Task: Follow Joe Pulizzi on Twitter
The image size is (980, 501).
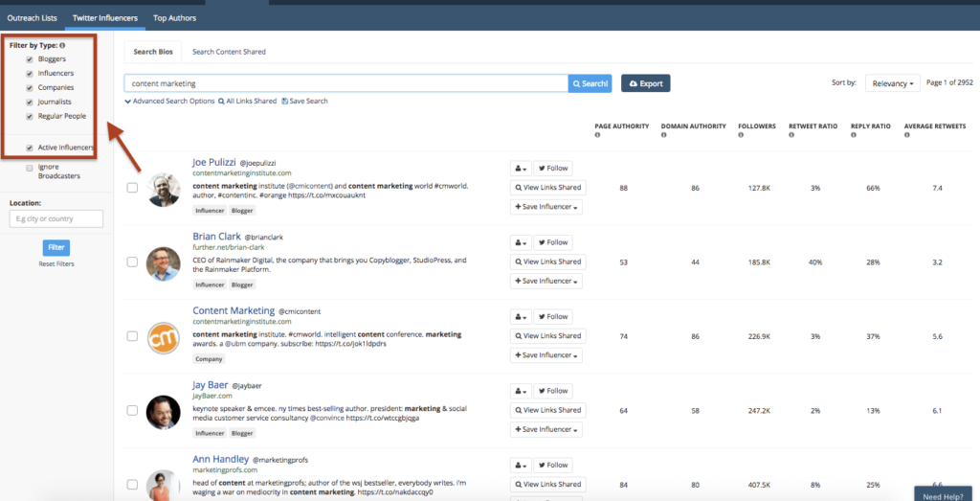Action: click(x=552, y=169)
